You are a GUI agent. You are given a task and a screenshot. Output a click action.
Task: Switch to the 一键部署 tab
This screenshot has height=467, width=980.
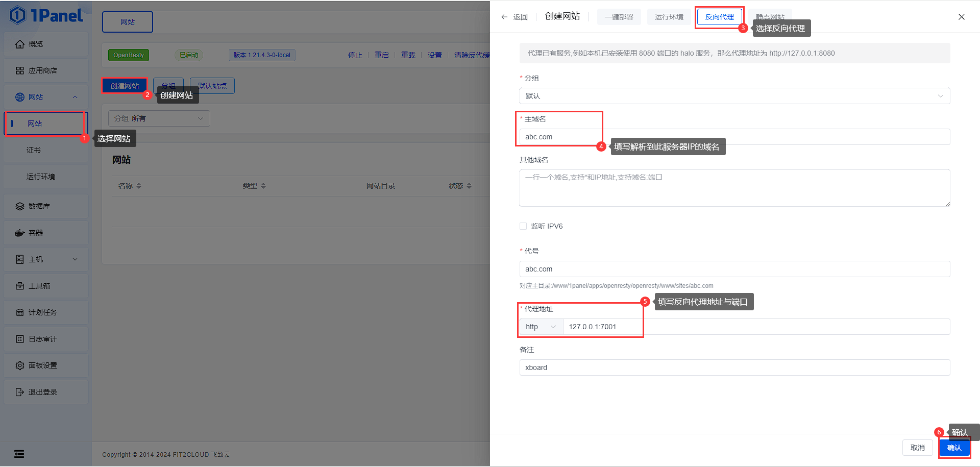(619, 17)
